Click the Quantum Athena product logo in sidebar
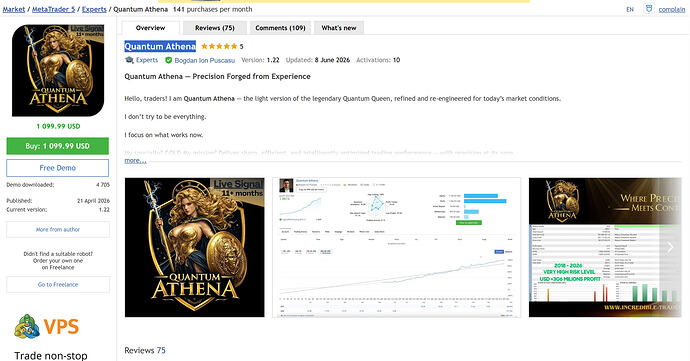Image resolution: width=690 pixels, height=361 pixels. click(x=58, y=70)
